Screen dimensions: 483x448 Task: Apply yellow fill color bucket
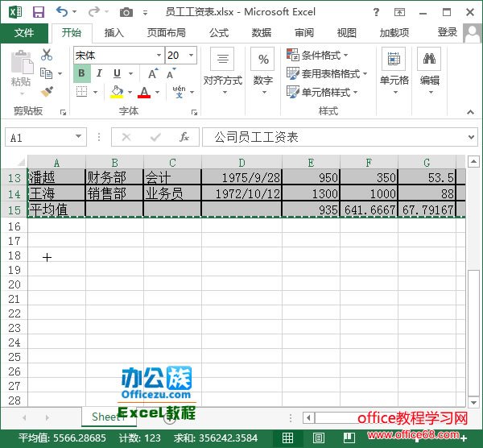[117, 92]
